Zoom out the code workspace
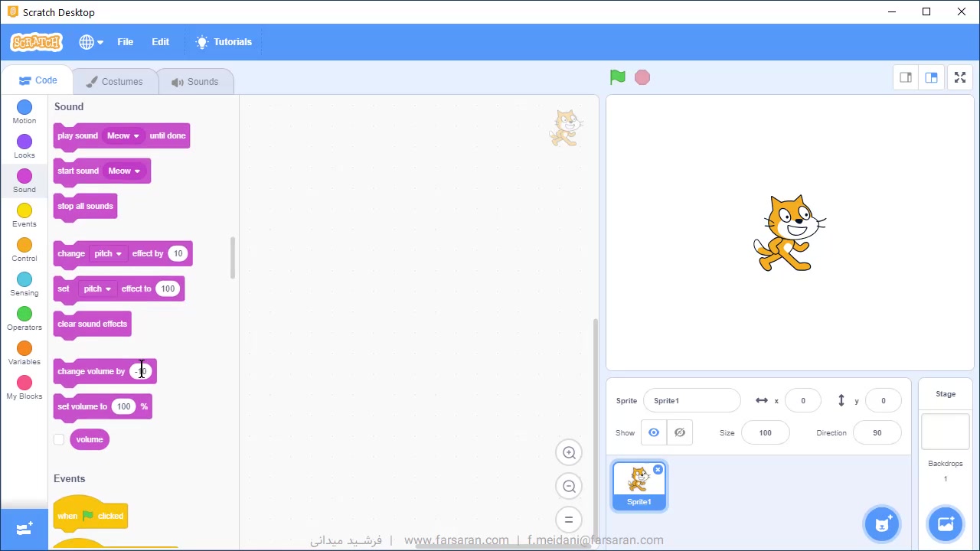 coord(569,486)
